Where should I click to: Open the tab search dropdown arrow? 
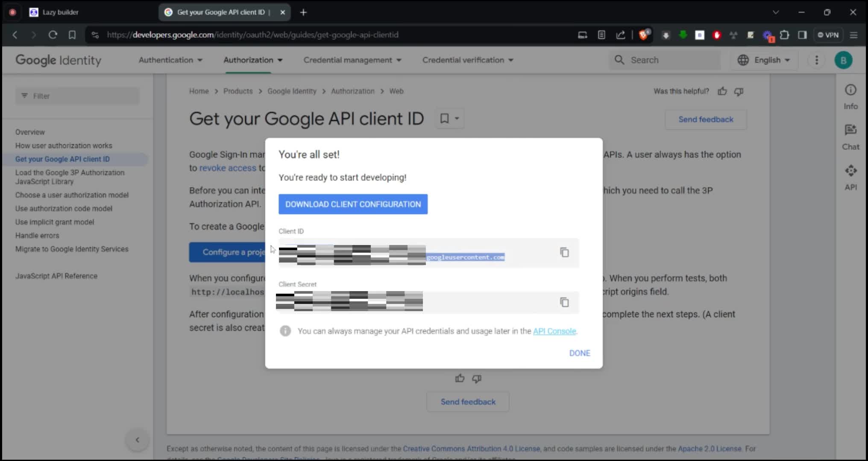click(x=776, y=12)
